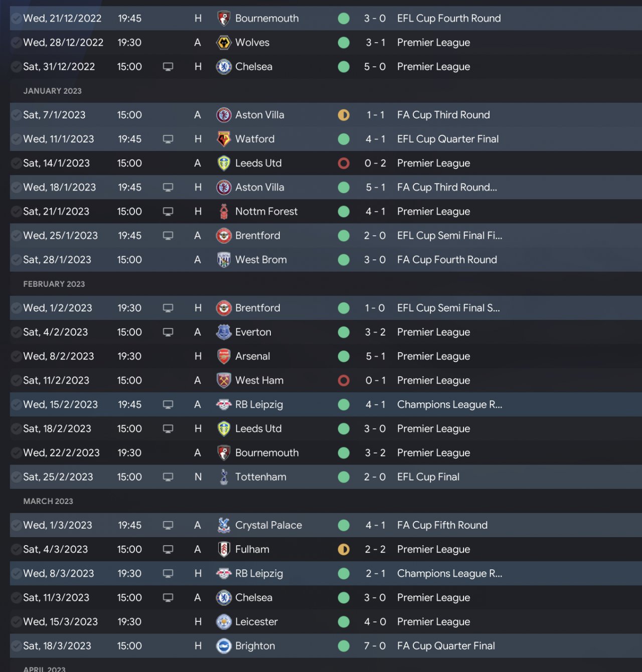The width and height of the screenshot is (642, 672).
Task: Open the 7 - 0 result against Brighton
Action: 375,646
